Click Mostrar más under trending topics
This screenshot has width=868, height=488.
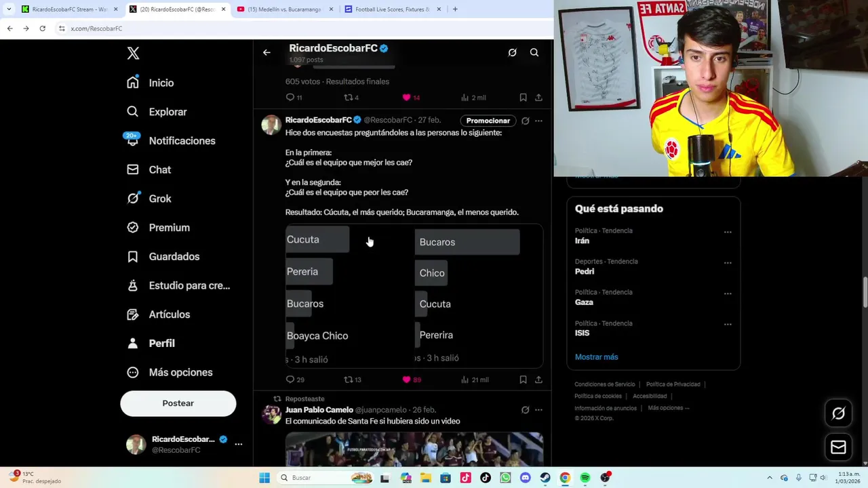(597, 357)
